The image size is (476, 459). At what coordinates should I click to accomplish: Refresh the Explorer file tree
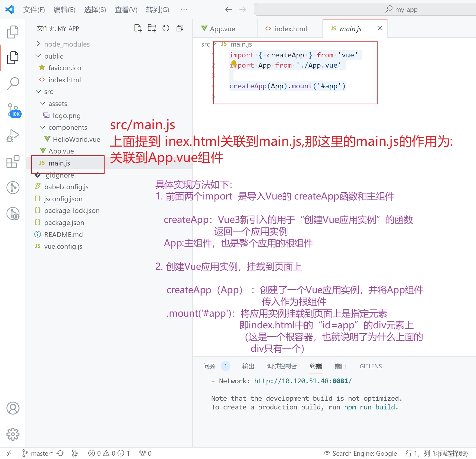(x=166, y=28)
